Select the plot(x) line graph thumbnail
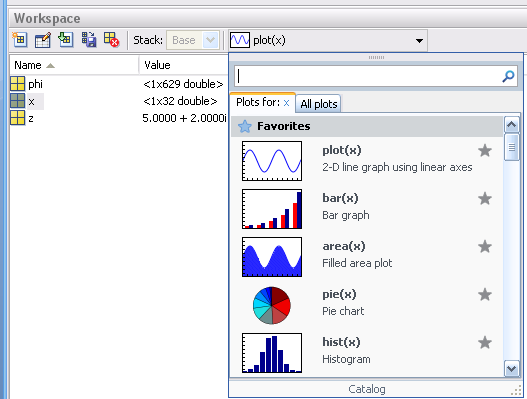 click(x=272, y=161)
